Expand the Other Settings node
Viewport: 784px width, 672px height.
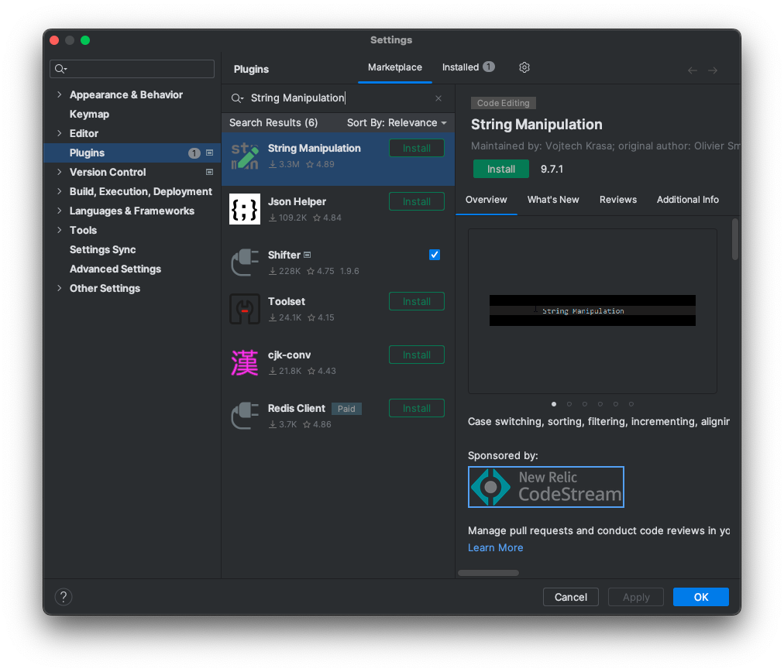pos(60,288)
